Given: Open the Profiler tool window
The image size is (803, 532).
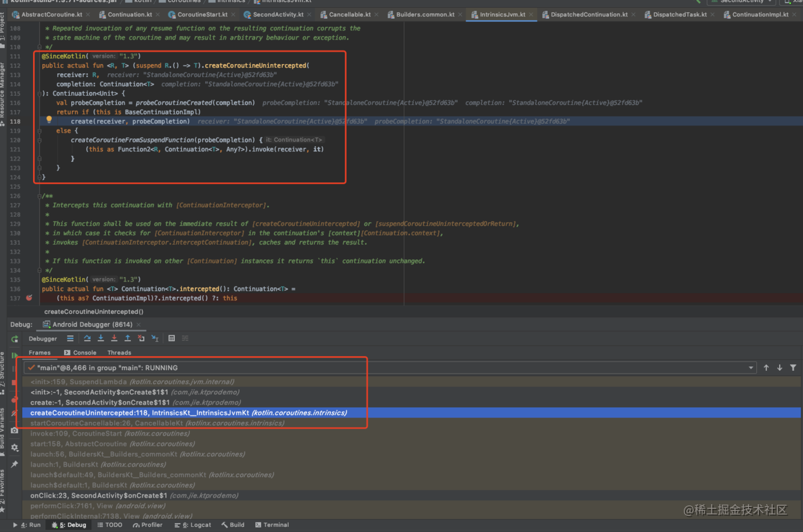Looking at the screenshot, I should pyautogui.click(x=148, y=525).
